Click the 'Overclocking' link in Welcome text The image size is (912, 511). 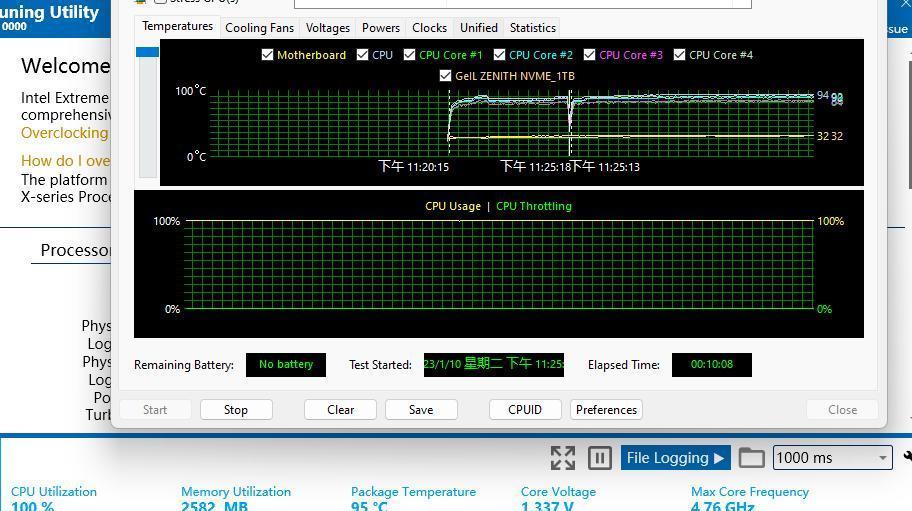point(65,133)
